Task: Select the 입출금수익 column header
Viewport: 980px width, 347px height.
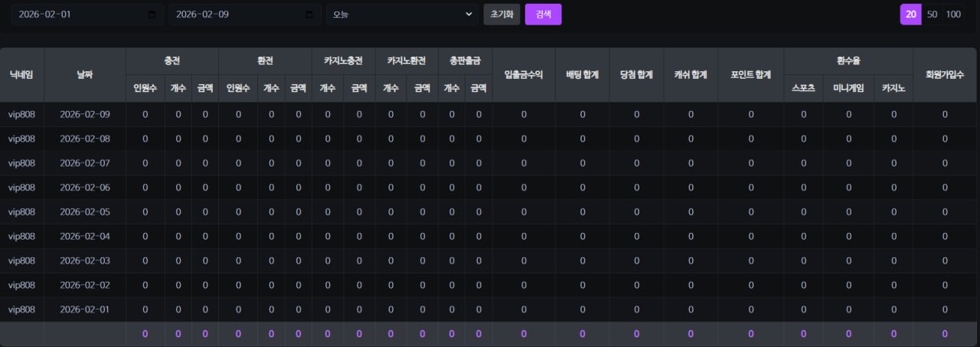Action: (524, 74)
